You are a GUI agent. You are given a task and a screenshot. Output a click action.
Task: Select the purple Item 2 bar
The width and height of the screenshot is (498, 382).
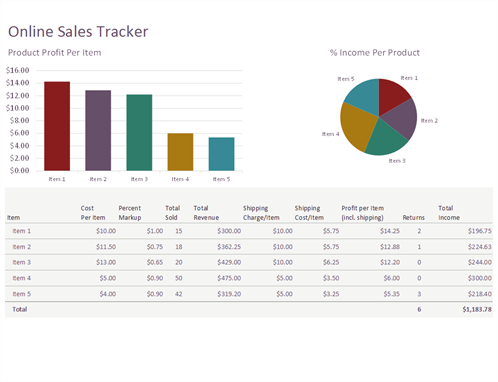(x=98, y=130)
